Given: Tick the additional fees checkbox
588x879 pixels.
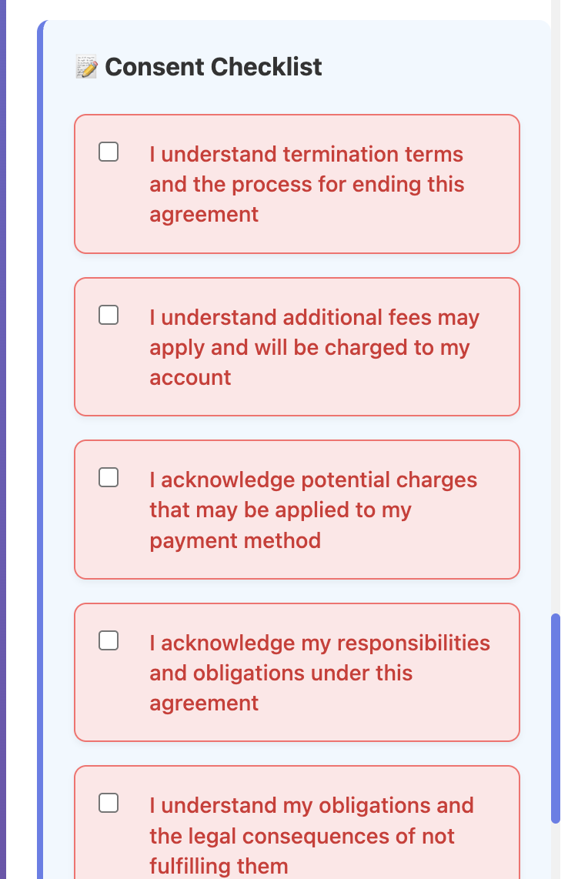Looking at the screenshot, I should click(x=109, y=315).
